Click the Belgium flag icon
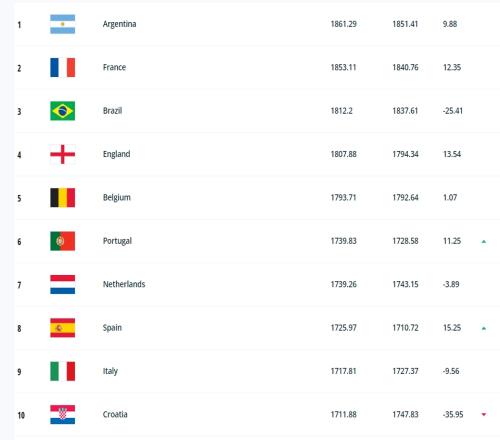 pyautogui.click(x=63, y=197)
